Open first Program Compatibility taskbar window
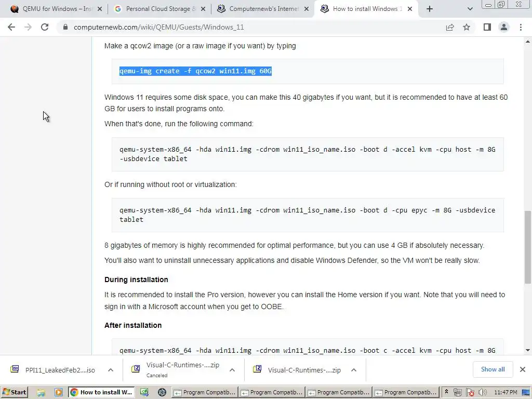 click(x=205, y=392)
